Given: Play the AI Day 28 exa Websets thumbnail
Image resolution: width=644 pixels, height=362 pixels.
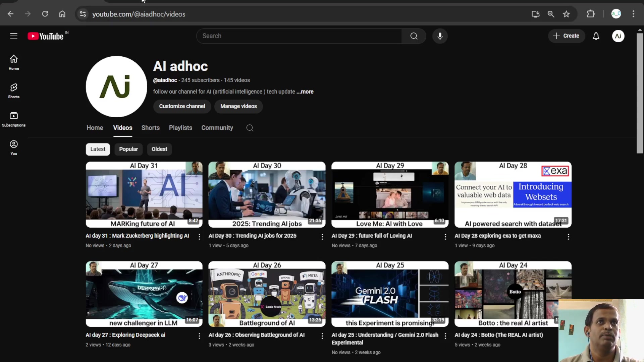Looking at the screenshot, I should [x=513, y=195].
